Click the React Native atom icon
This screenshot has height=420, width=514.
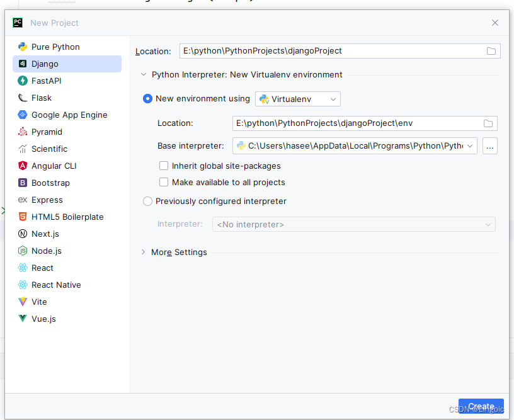point(23,285)
